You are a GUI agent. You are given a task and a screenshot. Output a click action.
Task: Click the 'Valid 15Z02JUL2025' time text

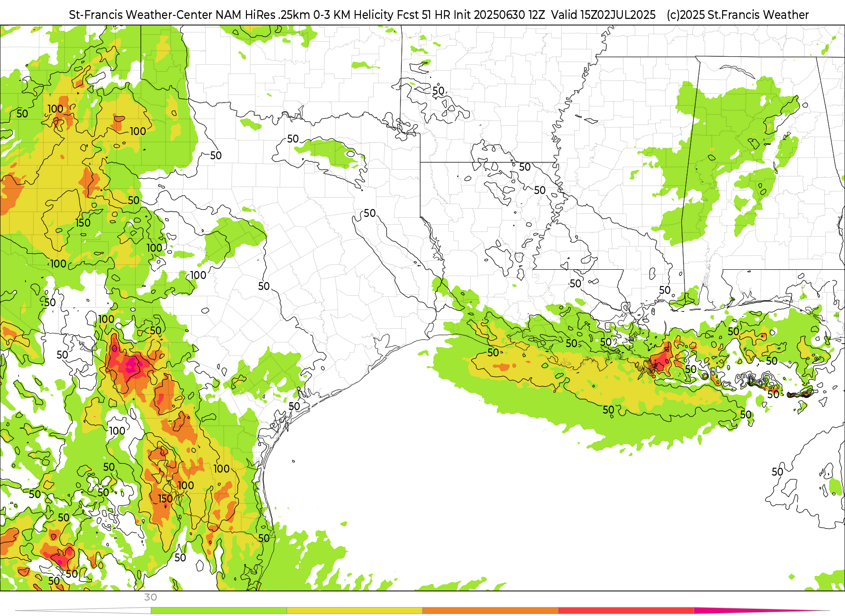[x=603, y=15]
